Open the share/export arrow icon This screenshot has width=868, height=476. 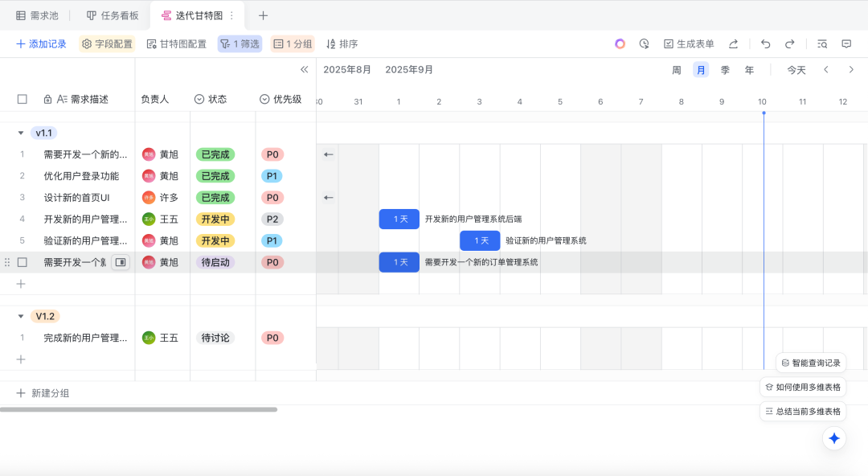tap(733, 44)
